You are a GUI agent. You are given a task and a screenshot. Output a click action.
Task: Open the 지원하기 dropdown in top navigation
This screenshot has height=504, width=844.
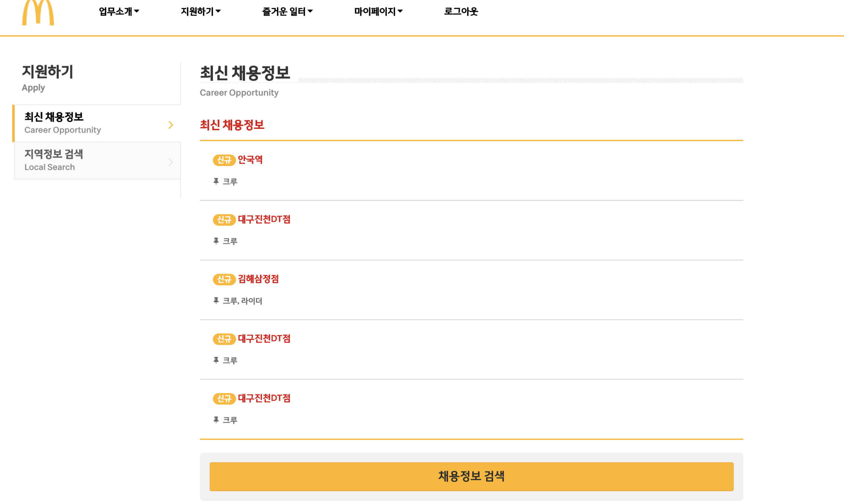point(200,12)
